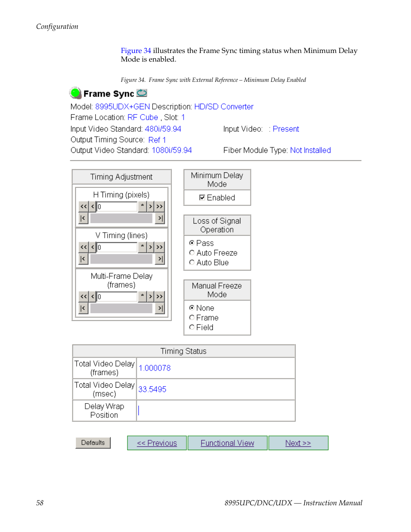
Task: Click the Input Video Standard value 480i/59.94
Action: pyautogui.click(x=163, y=129)
